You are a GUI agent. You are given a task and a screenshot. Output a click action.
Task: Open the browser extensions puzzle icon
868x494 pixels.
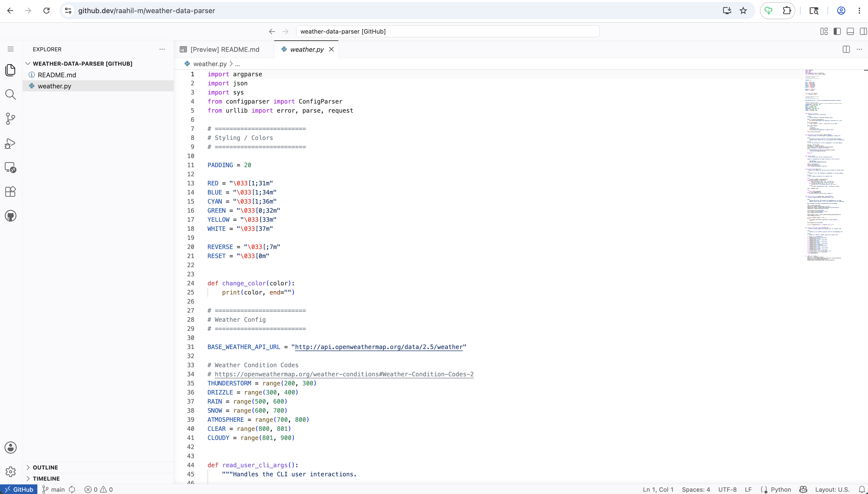tap(787, 11)
